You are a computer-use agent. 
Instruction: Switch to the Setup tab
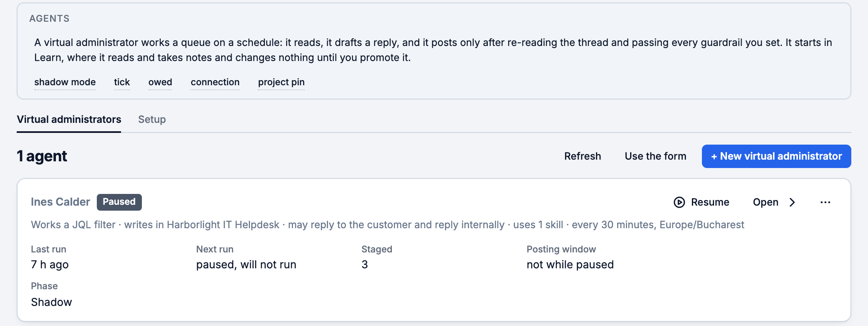point(152,120)
